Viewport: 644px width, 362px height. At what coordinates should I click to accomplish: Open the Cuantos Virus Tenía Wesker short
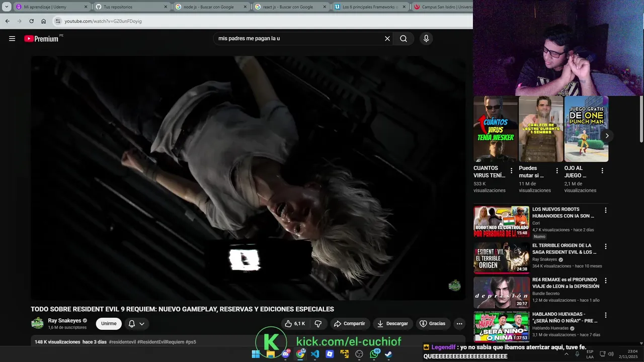coord(496,129)
